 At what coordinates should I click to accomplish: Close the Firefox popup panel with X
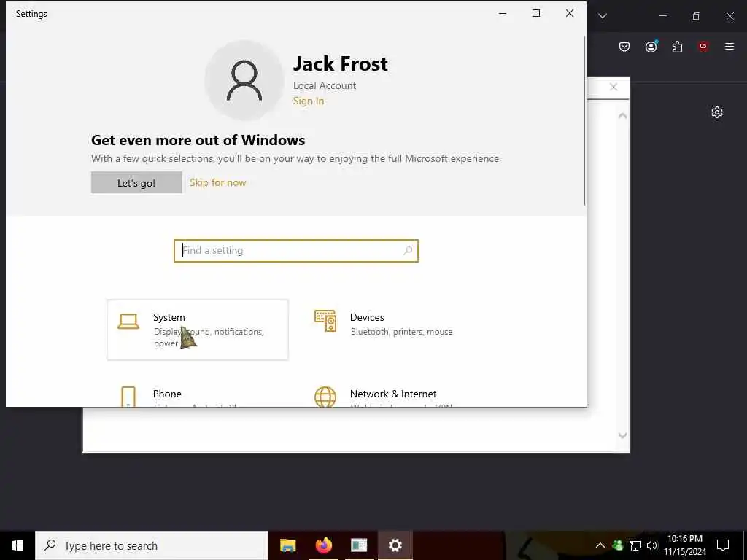click(x=614, y=87)
